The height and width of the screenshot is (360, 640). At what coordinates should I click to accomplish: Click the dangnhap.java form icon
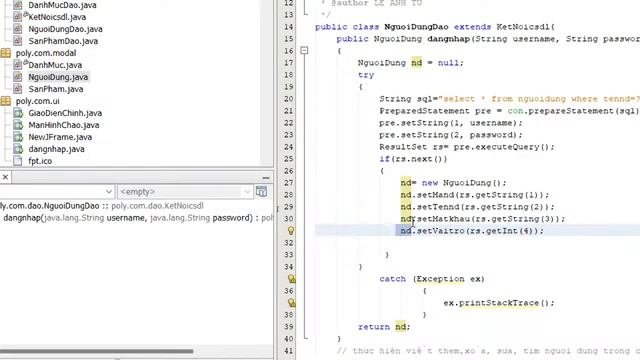coord(18,149)
